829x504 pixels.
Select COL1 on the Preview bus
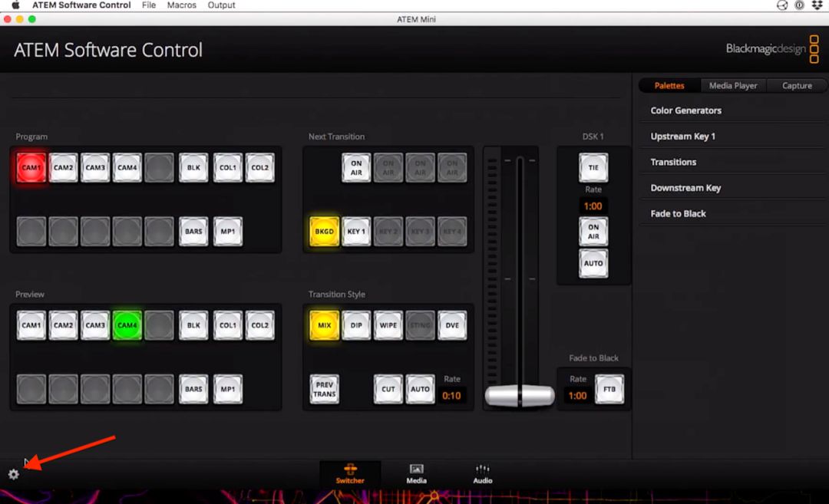(228, 325)
